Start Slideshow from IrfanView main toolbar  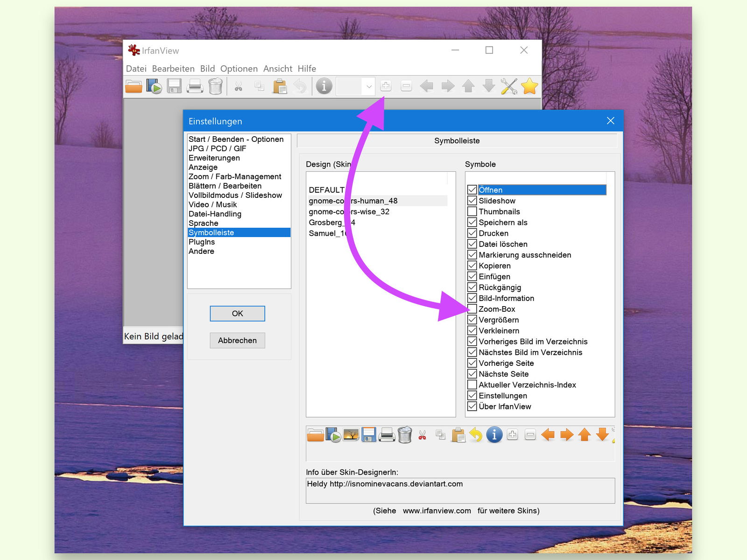154,86
